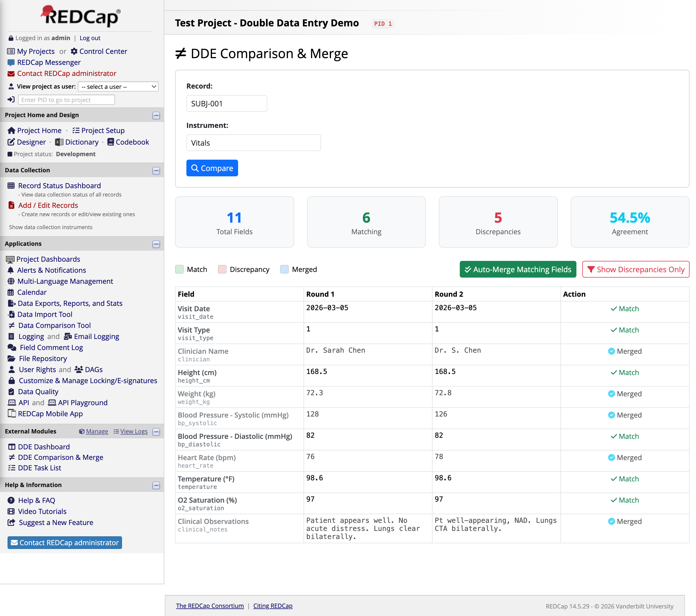Click the Project Setup checklist icon
This screenshot has height=616, width=696.
tap(76, 131)
